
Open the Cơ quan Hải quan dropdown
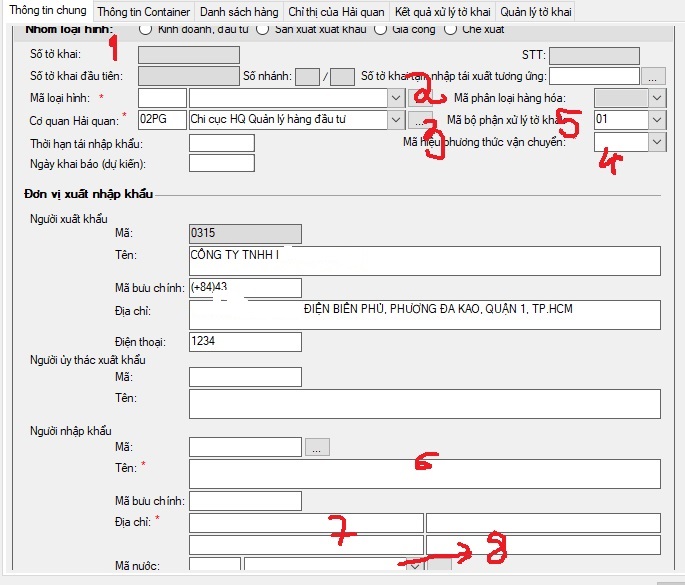click(396, 120)
